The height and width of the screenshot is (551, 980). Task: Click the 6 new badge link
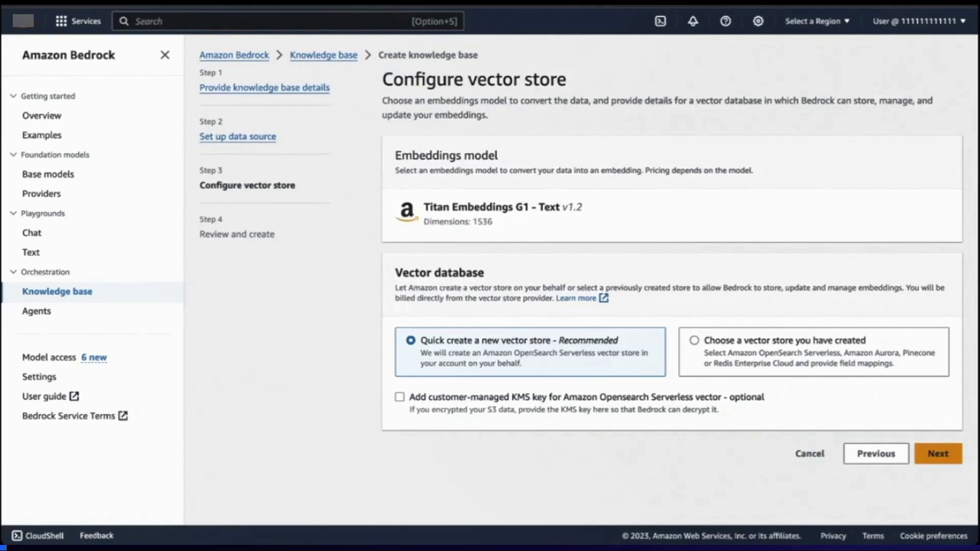94,357
